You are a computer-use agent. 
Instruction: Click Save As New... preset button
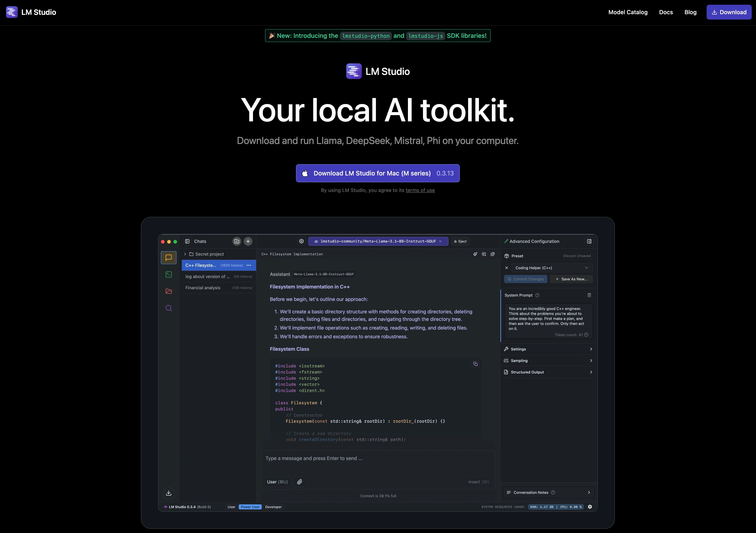[571, 279]
